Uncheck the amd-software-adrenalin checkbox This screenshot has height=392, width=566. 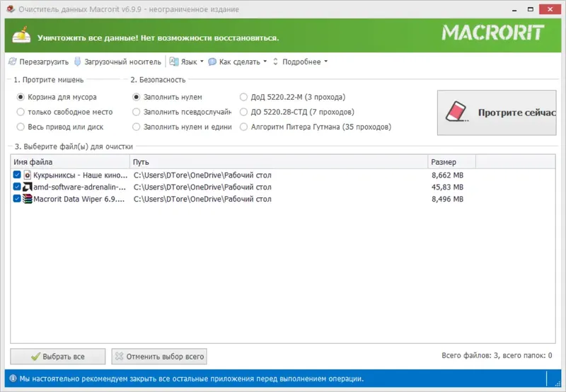[x=17, y=187]
